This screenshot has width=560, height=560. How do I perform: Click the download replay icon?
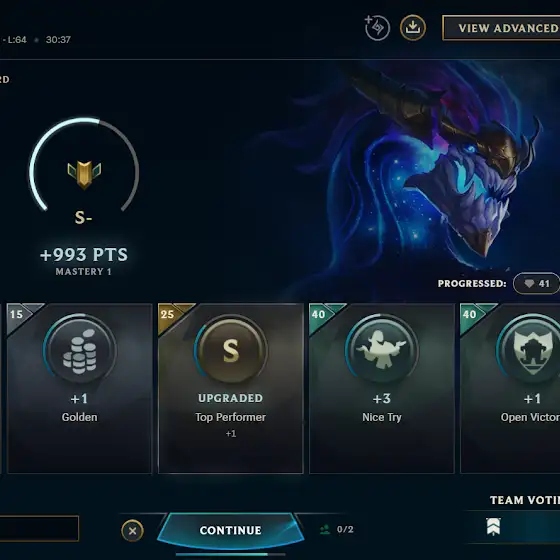tap(412, 28)
